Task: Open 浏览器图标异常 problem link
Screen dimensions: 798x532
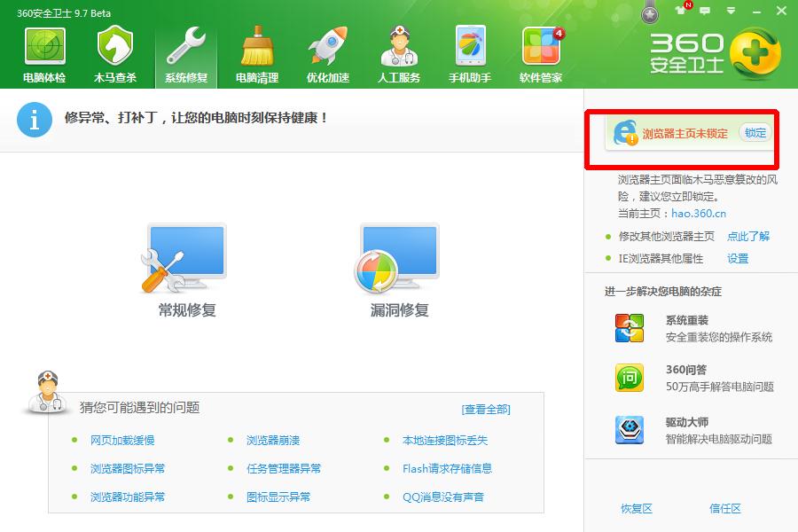Action: click(127, 468)
